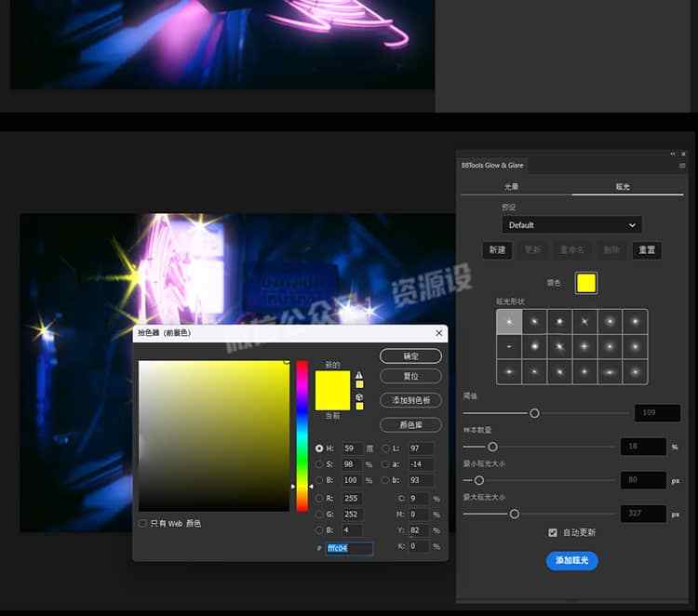Choose the last flare shape in top row
This screenshot has height=616, width=698.
[x=635, y=322]
